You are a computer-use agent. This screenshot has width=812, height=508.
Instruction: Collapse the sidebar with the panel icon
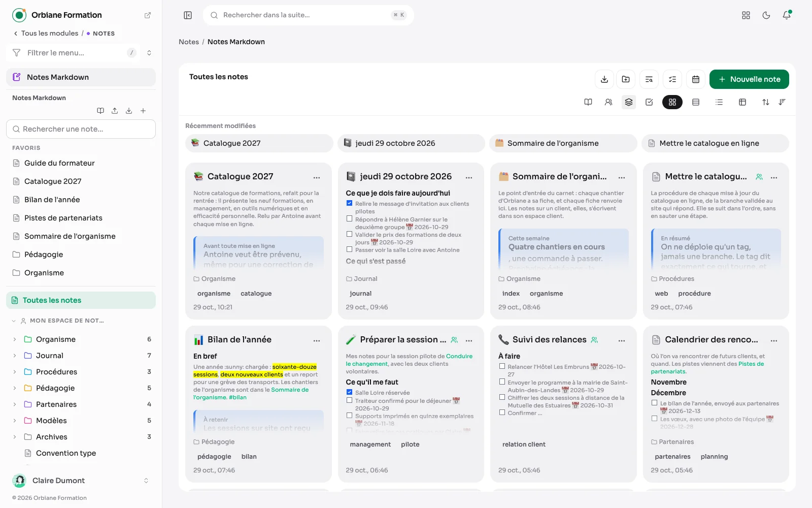point(188,15)
